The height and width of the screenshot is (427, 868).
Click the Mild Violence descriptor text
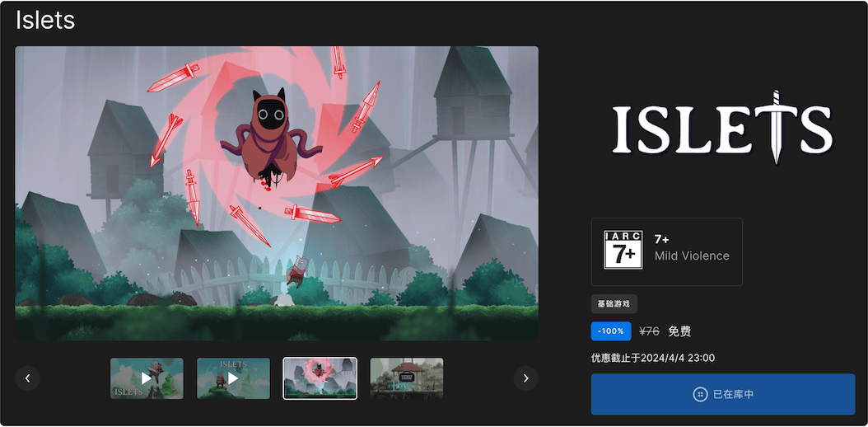tap(692, 256)
